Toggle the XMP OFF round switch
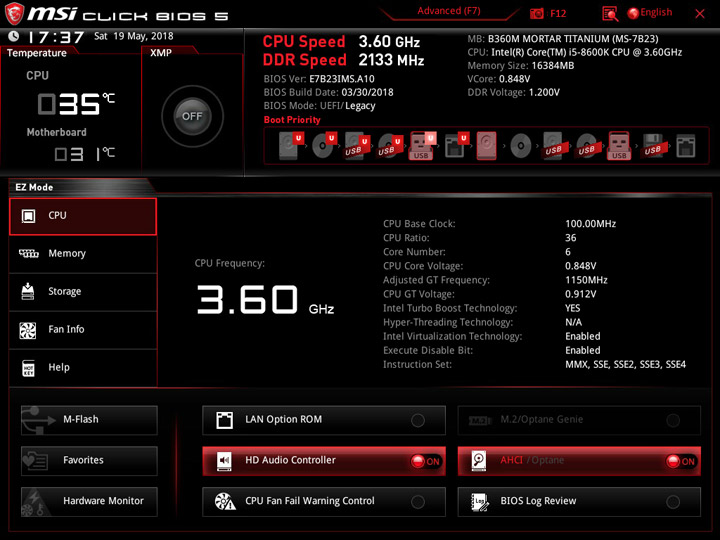Viewport: 720px width, 540px height. (x=192, y=116)
